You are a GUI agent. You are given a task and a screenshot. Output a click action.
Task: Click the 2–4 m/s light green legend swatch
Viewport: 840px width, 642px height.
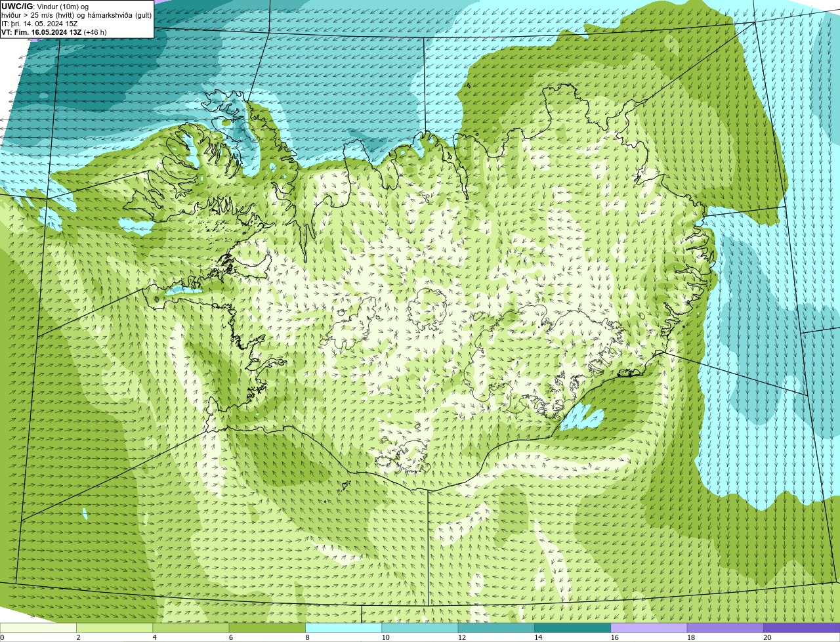click(114, 628)
